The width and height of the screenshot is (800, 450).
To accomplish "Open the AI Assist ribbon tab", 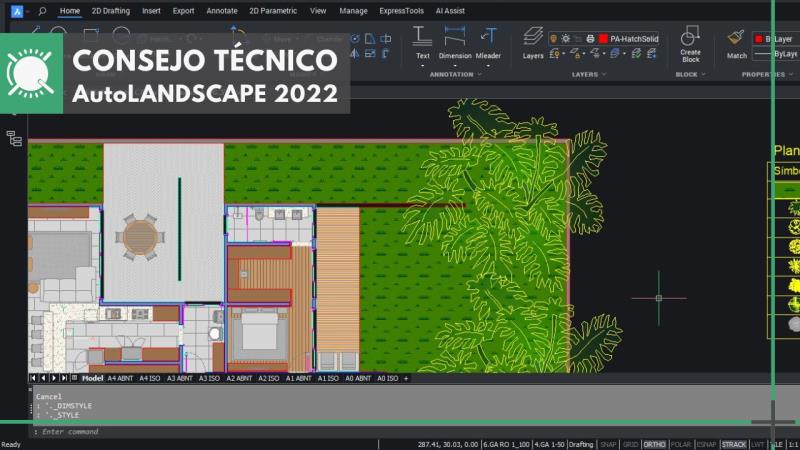I will click(x=450, y=11).
